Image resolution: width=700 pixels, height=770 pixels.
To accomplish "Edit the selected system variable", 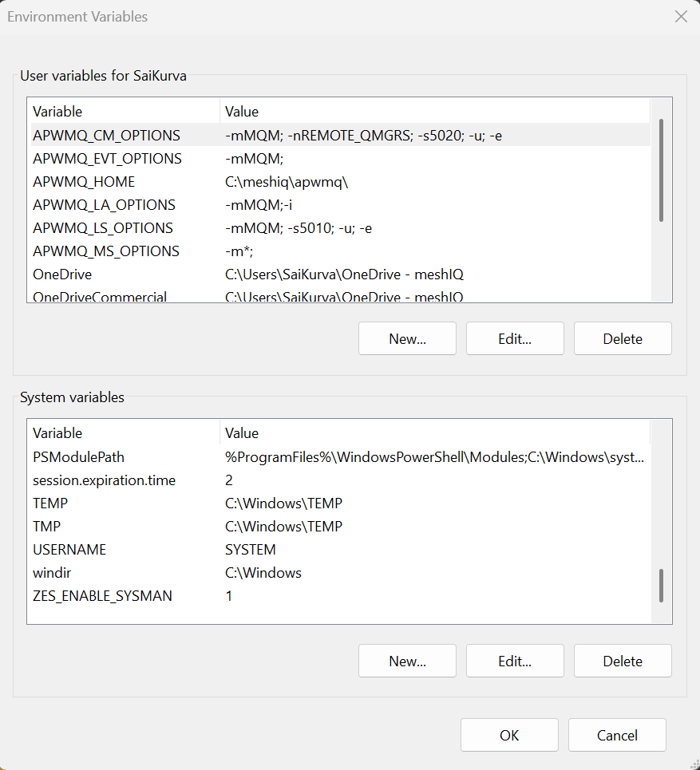I will coord(514,661).
